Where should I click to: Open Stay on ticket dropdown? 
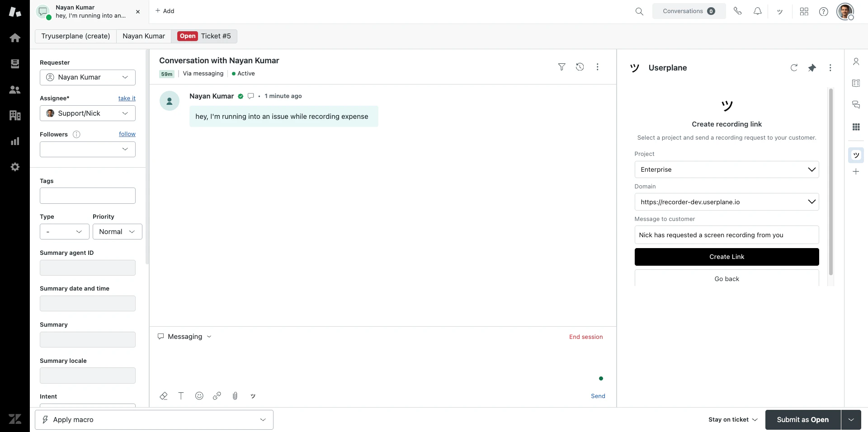tap(733, 420)
